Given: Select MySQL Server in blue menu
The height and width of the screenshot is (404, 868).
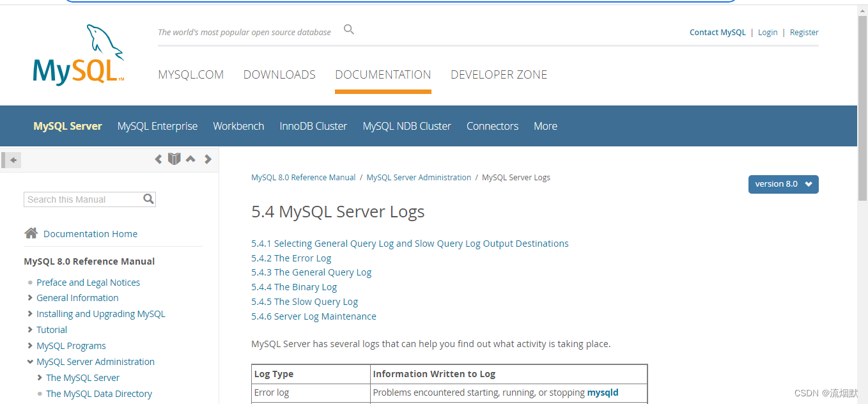Looking at the screenshot, I should click(x=68, y=126).
